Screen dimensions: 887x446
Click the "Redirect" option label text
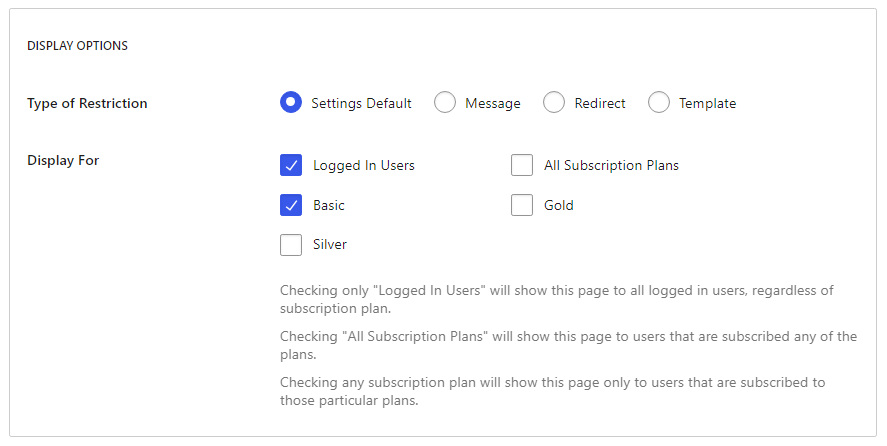pos(600,103)
